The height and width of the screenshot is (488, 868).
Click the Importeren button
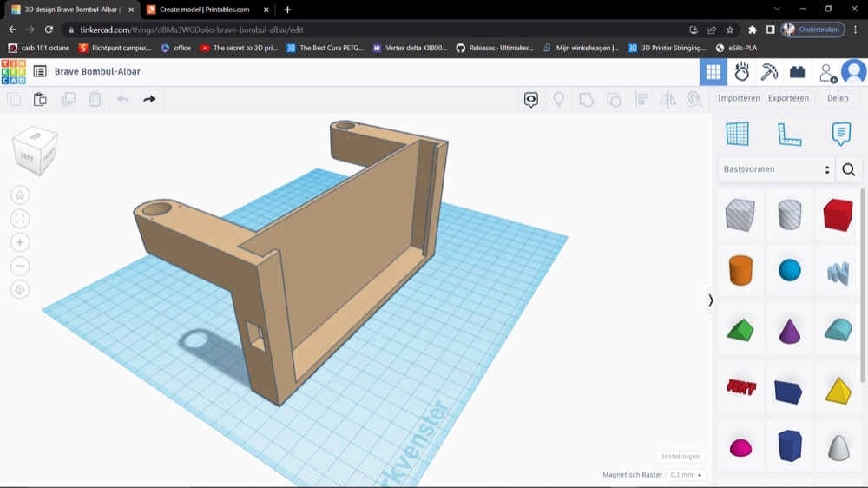pyautogui.click(x=739, y=98)
